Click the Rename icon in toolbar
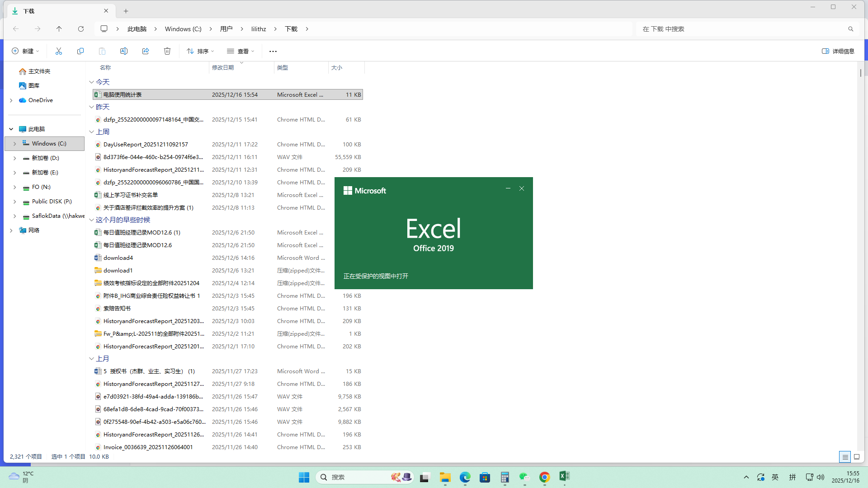The image size is (868, 488). [124, 51]
